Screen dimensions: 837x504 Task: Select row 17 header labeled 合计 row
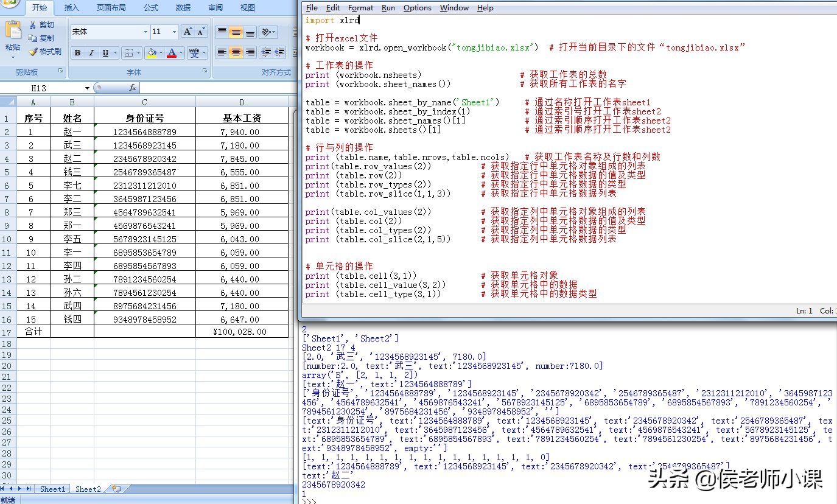7,332
